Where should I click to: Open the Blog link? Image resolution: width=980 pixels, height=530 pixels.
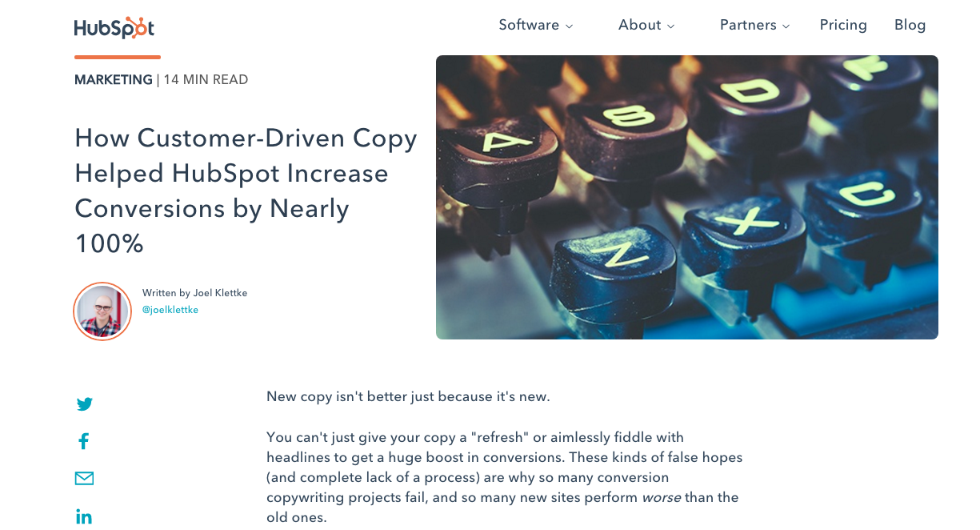tap(910, 25)
